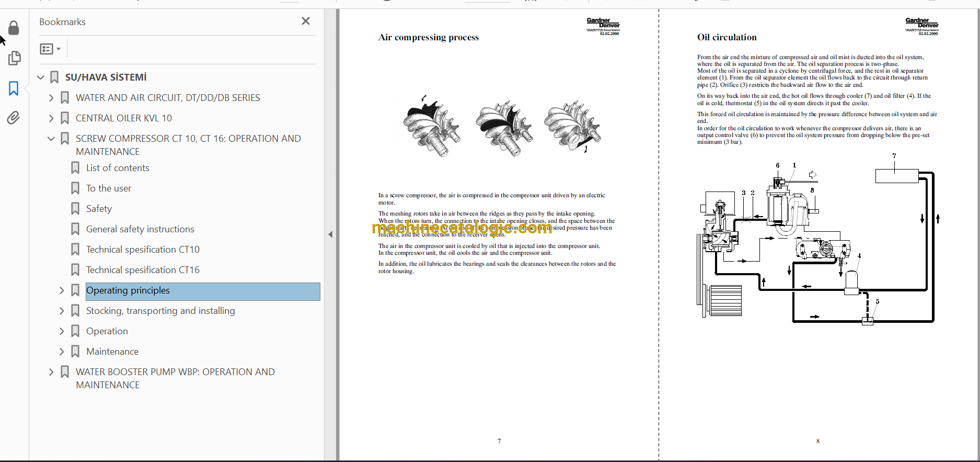Image resolution: width=980 pixels, height=462 pixels.
Task: Go to Technical spesification CT16
Action: (x=143, y=270)
